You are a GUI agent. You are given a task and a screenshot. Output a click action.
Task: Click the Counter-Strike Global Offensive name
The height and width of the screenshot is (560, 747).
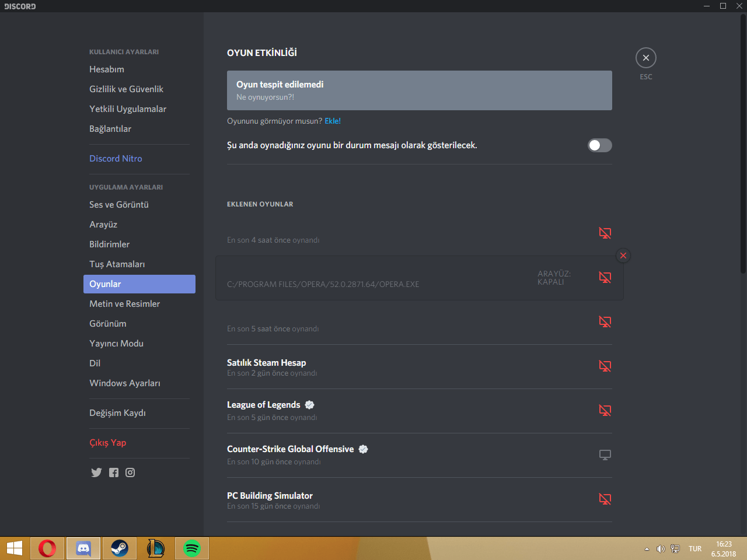point(291,449)
